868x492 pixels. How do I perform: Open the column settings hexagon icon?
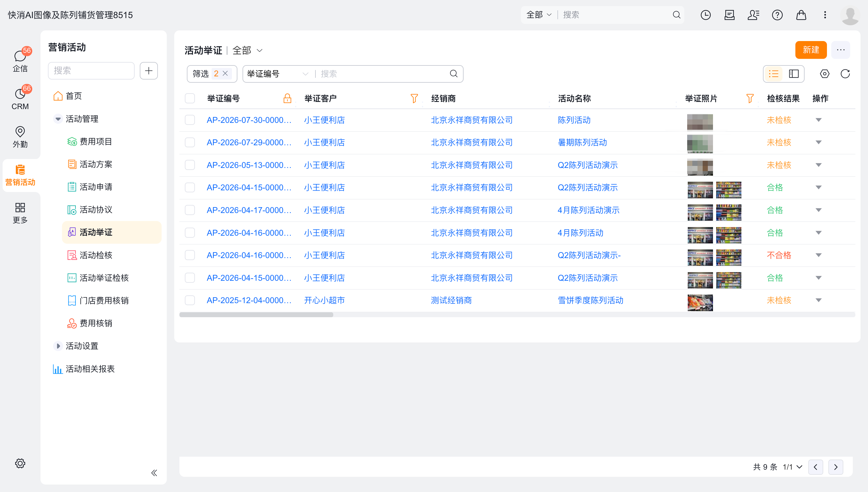click(x=824, y=74)
